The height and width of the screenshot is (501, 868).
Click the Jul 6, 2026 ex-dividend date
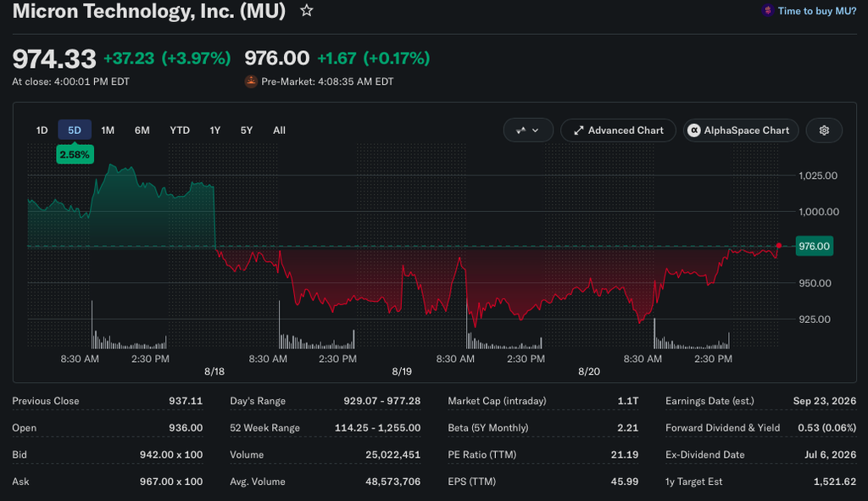coord(831,454)
